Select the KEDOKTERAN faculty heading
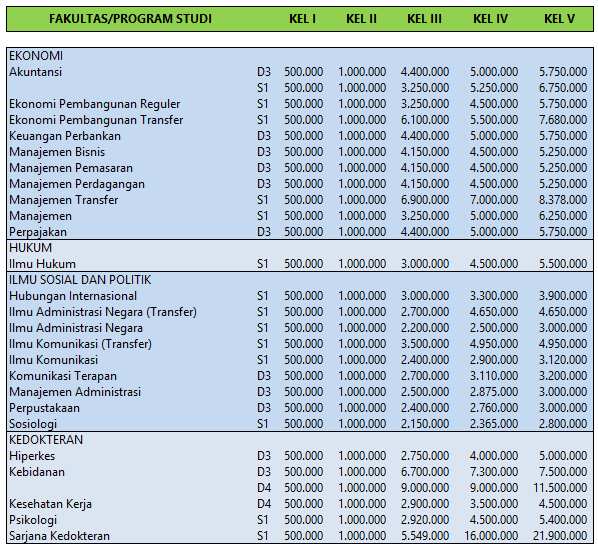 coord(46,440)
